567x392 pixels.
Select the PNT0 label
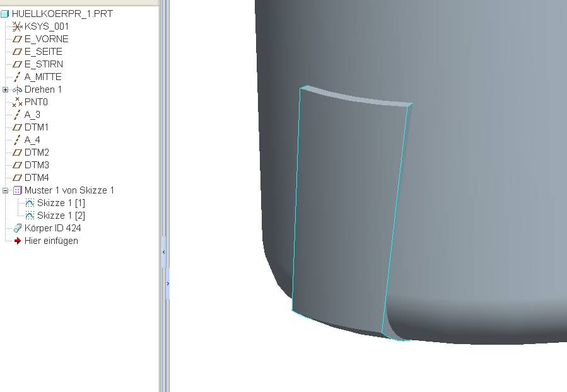click(x=36, y=102)
